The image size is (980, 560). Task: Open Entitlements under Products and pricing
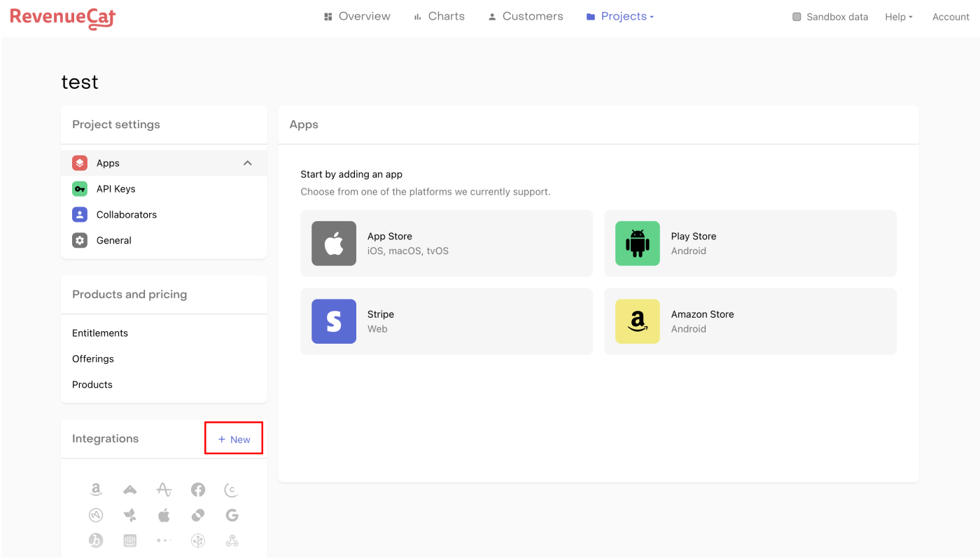(x=100, y=333)
